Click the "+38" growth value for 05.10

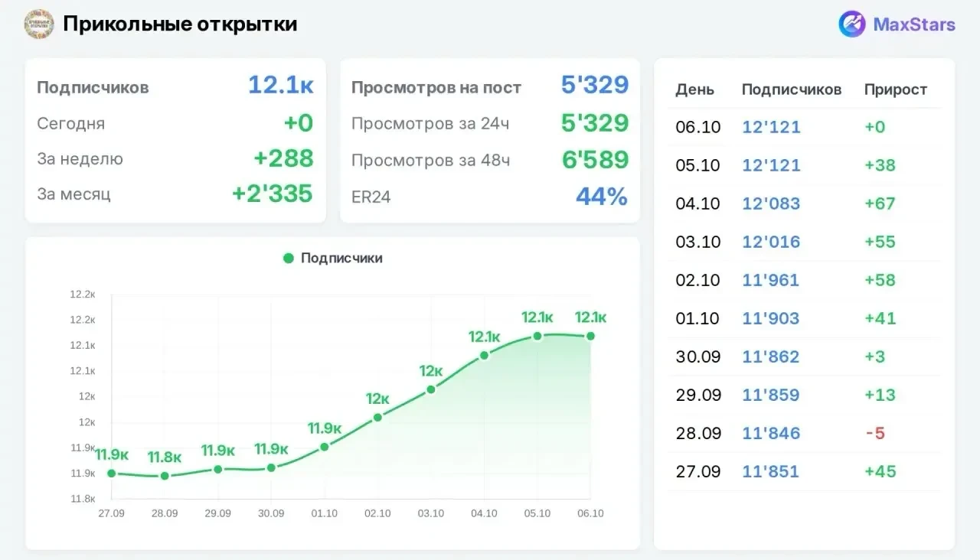point(880,165)
